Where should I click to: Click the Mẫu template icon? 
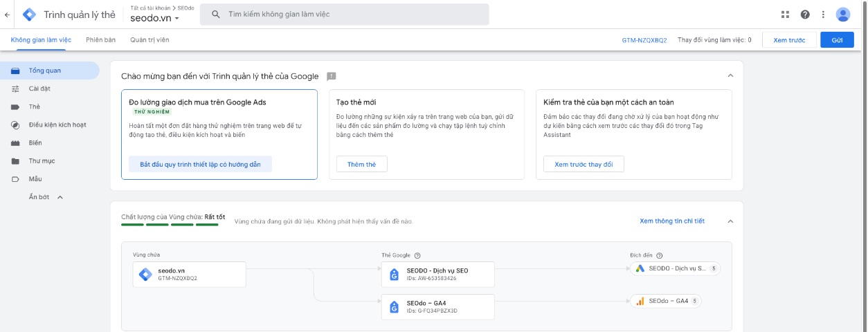[x=15, y=179]
